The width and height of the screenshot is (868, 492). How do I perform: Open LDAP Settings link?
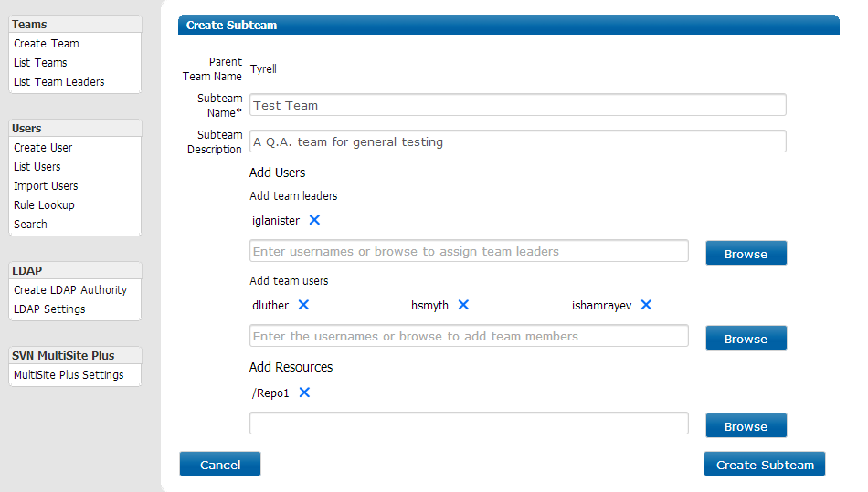pos(50,309)
